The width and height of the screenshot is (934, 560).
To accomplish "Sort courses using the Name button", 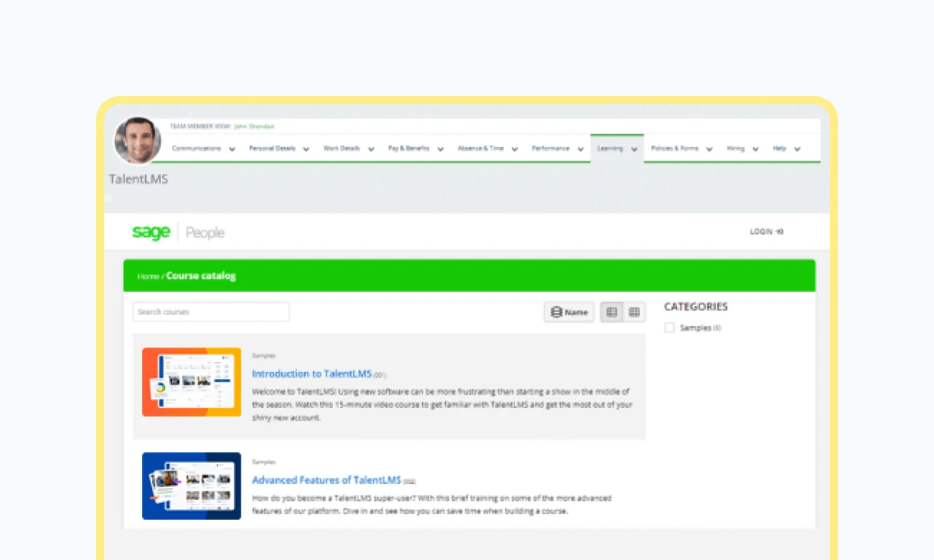I will tap(569, 312).
